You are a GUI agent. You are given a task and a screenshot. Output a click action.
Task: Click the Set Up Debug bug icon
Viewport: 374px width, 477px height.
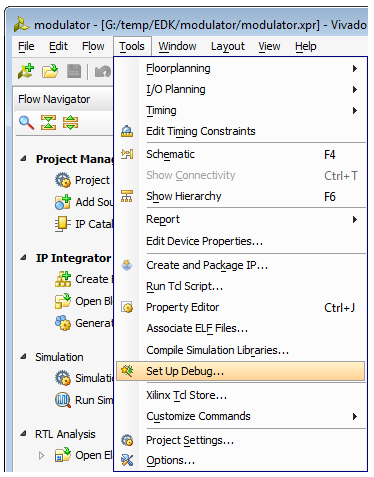tap(127, 371)
